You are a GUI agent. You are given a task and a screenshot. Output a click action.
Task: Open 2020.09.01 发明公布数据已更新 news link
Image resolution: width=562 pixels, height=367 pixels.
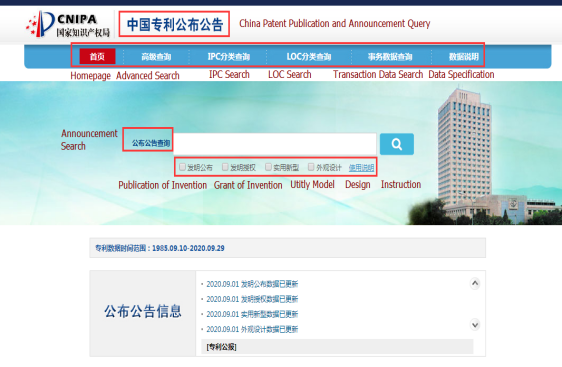pos(252,284)
